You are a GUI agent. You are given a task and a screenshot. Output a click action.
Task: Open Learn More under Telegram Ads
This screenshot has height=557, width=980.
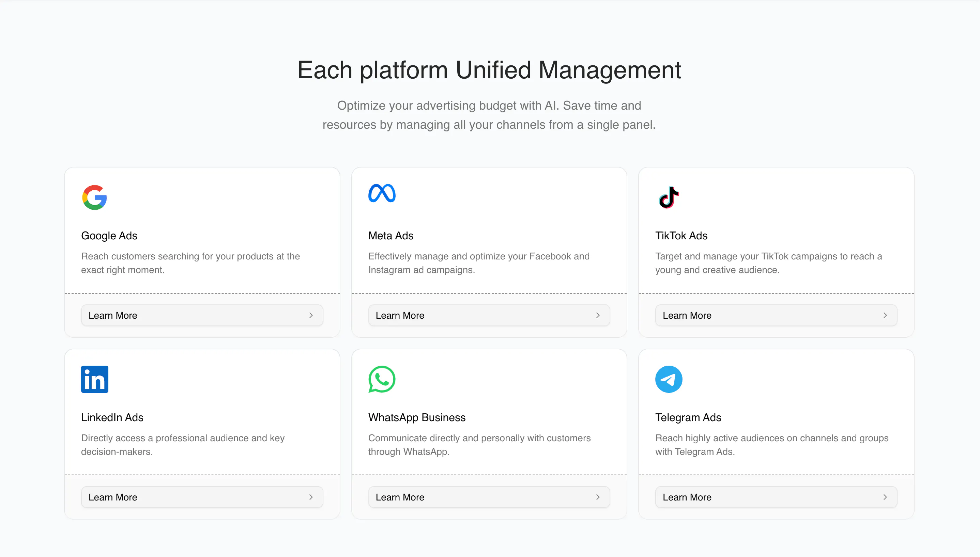pyautogui.click(x=776, y=497)
